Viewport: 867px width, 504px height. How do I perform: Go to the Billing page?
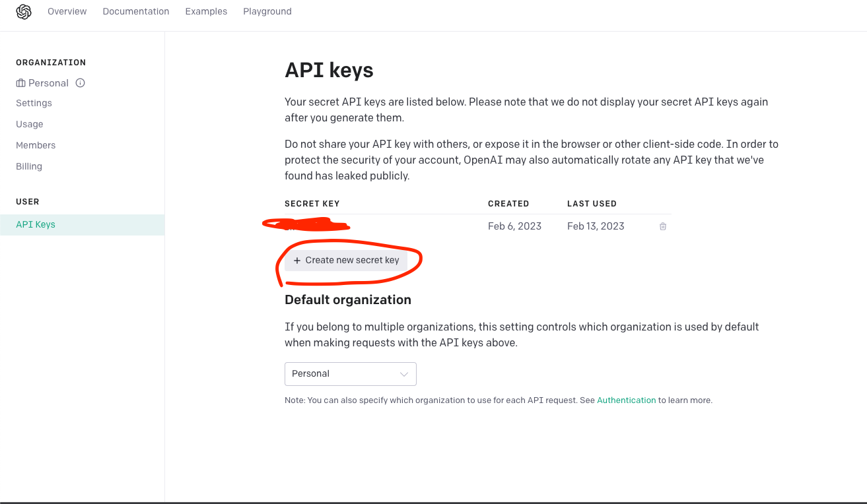pyautogui.click(x=29, y=166)
